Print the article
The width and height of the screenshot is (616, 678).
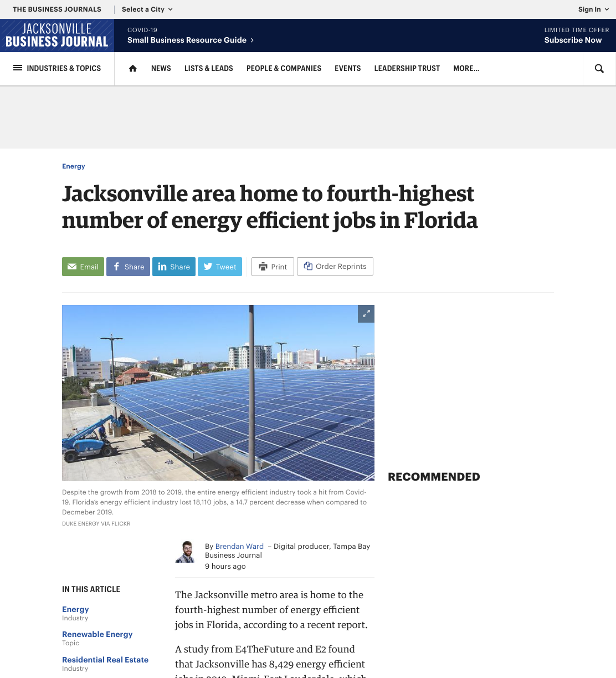click(273, 267)
